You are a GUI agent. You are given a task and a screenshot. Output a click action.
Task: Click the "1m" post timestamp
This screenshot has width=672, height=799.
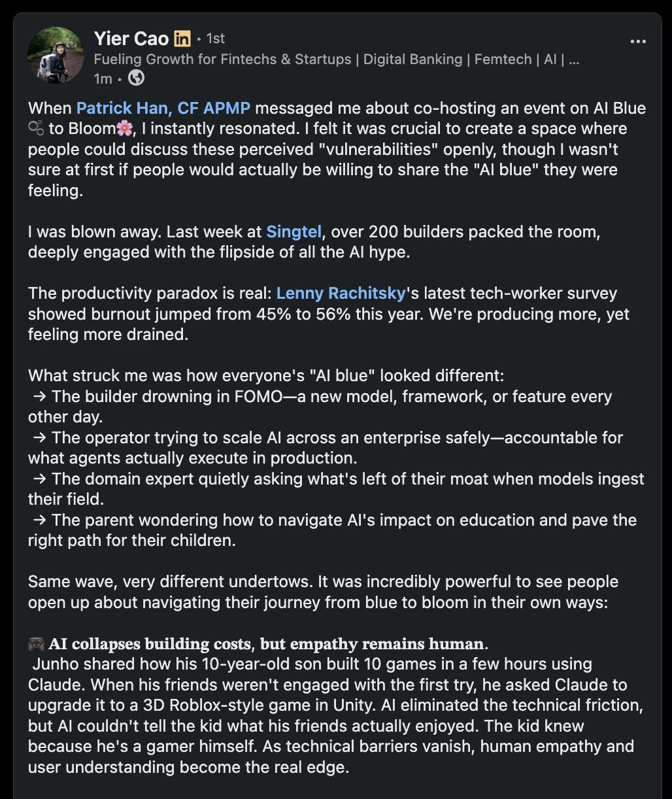(103, 78)
